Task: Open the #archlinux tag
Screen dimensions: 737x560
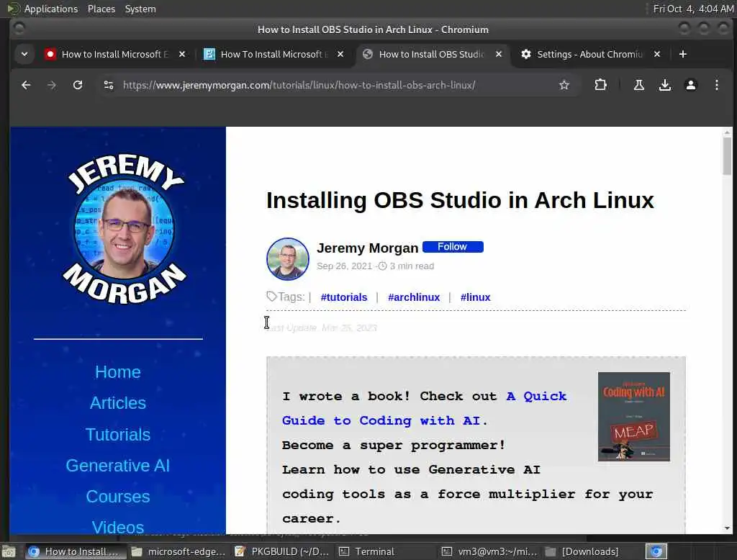Action: click(x=414, y=297)
